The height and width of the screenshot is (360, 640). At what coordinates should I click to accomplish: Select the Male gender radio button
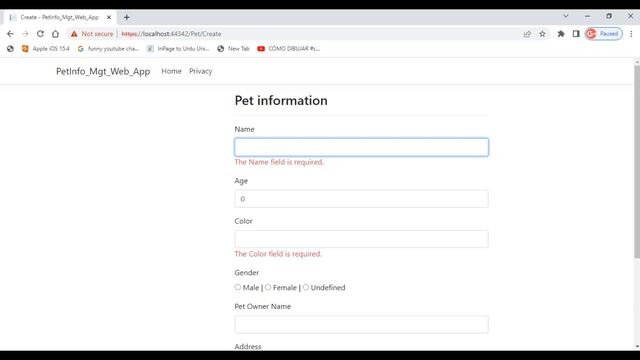pyautogui.click(x=238, y=287)
